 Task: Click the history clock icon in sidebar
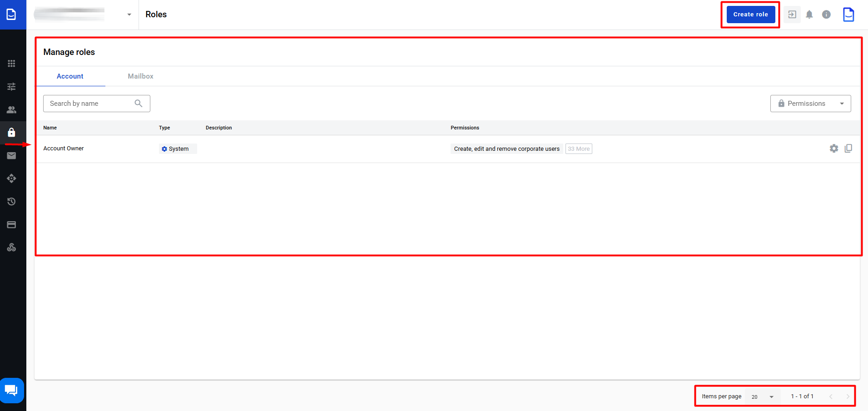click(x=11, y=202)
